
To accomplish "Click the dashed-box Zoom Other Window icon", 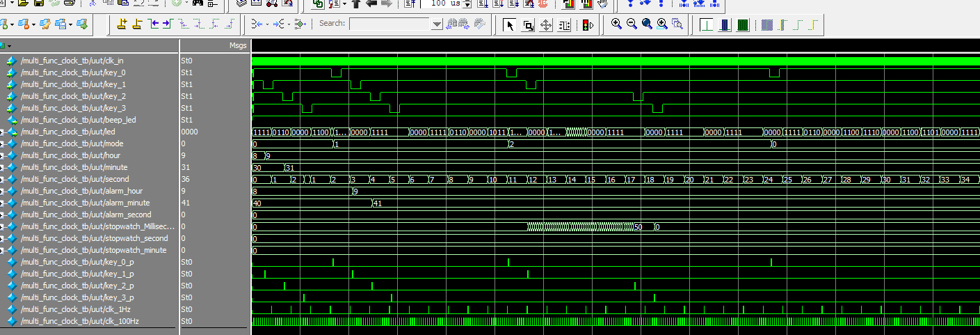I will coord(677,24).
